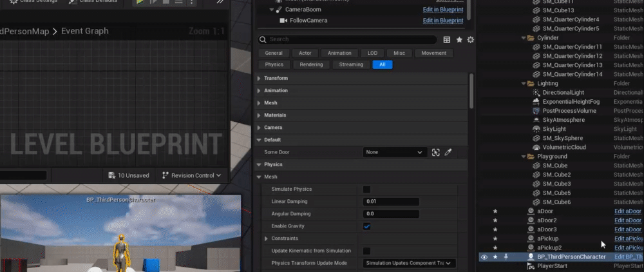644x272 pixels.
Task: Click the Linear Damping value field
Action: coord(391,202)
